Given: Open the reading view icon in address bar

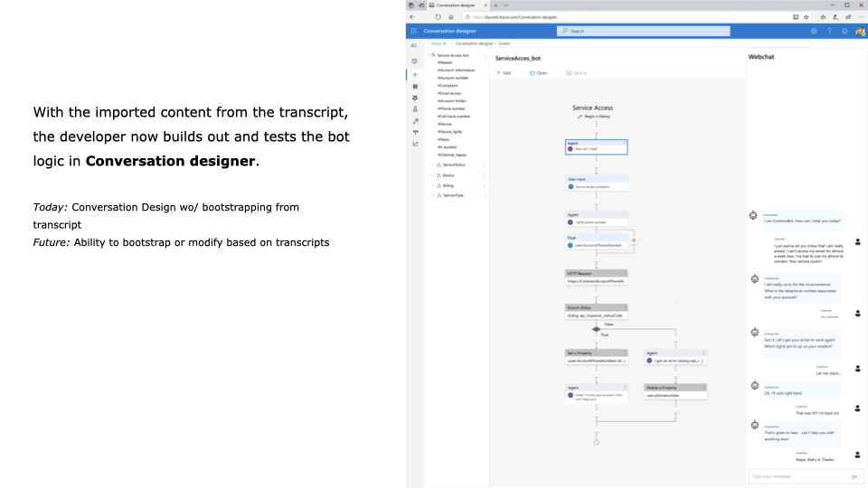Looking at the screenshot, I should click(x=796, y=17).
